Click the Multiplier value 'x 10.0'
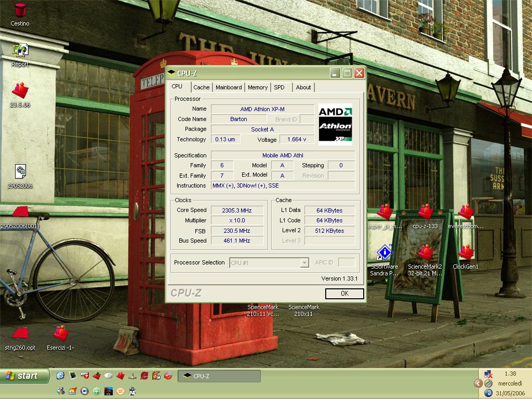The height and width of the screenshot is (399, 532). tap(237, 220)
